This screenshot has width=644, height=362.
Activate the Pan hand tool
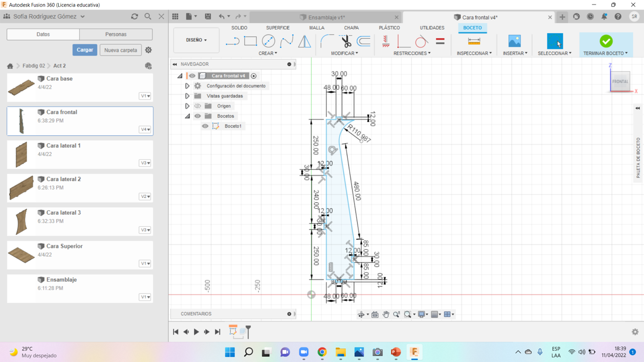(386, 314)
